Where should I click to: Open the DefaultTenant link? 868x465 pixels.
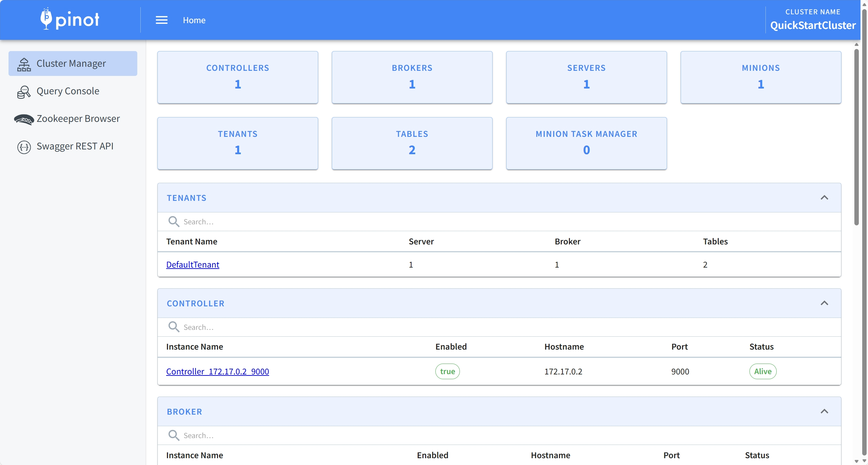coord(192,264)
